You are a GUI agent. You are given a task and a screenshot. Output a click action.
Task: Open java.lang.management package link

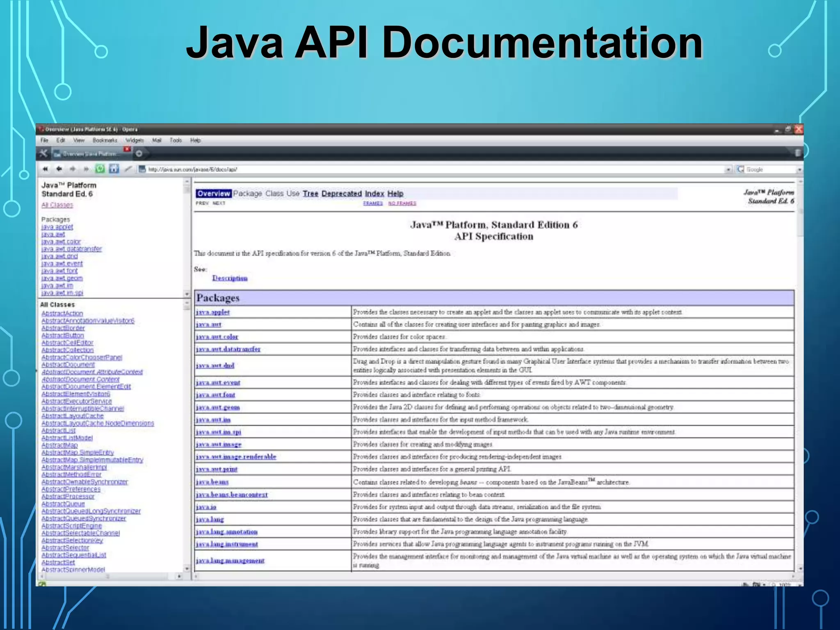[x=230, y=561]
